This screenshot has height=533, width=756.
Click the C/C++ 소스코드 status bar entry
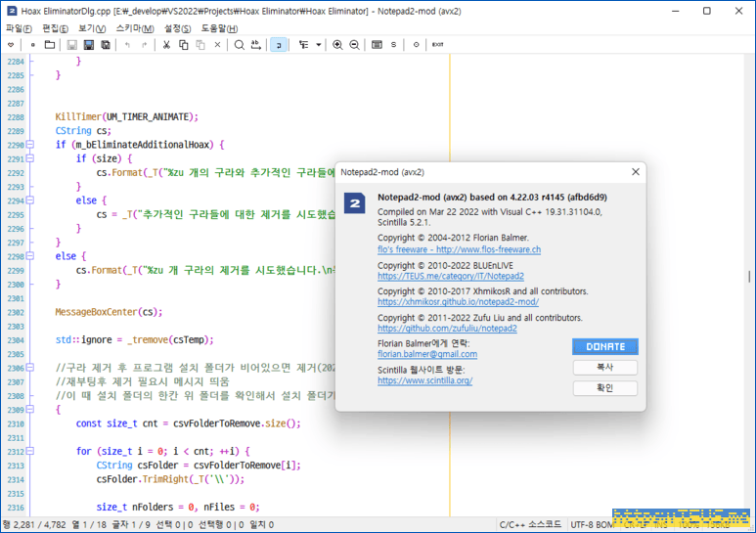(x=530, y=525)
